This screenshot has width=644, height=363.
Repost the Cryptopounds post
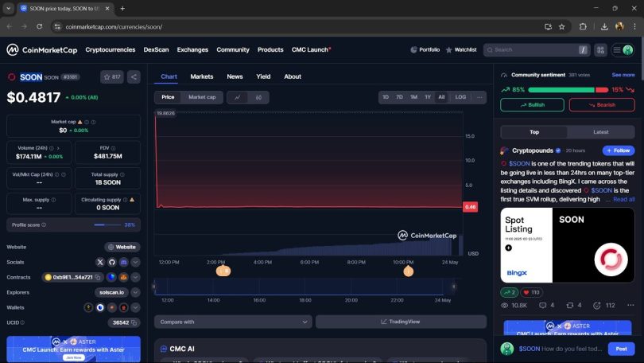569,306
